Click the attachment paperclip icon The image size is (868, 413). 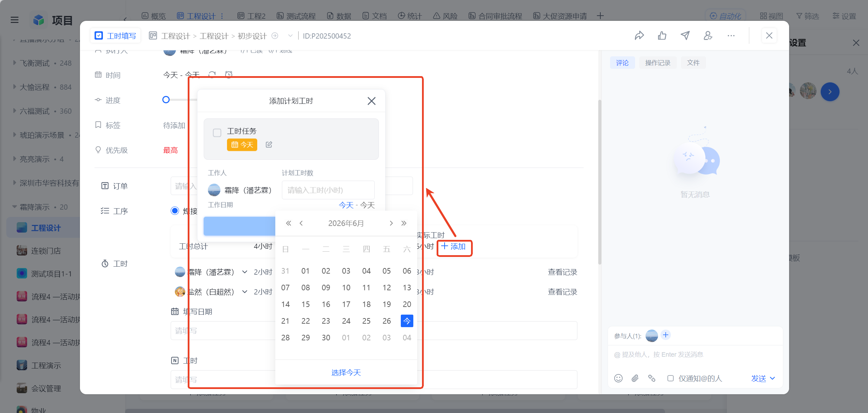click(x=635, y=378)
